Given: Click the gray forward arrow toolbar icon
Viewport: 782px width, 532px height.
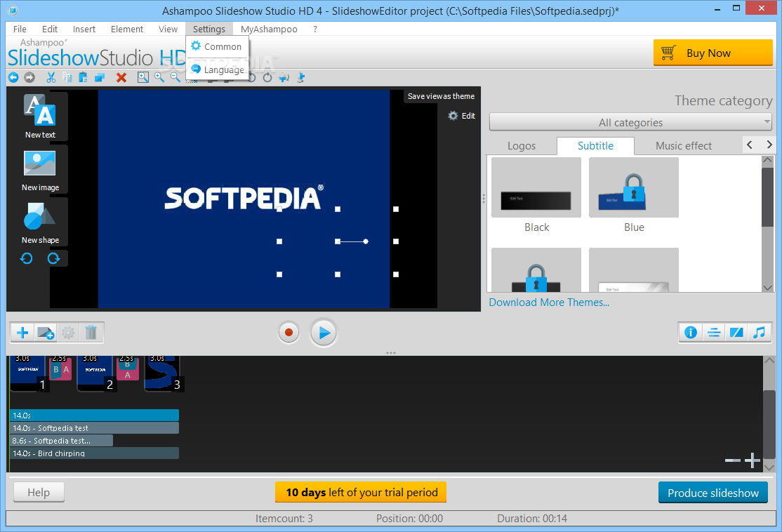Looking at the screenshot, I should click(29, 77).
